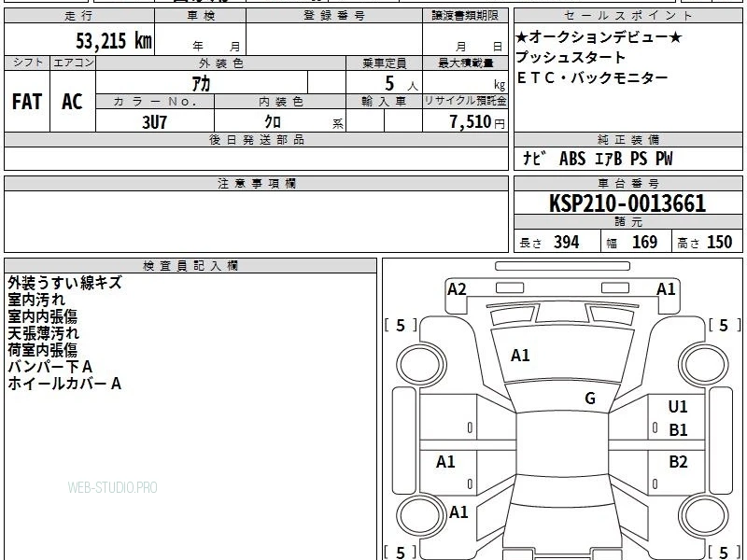The image size is (747, 560).
Task: Select the 検査員記入欄 header
Action: 190,266
